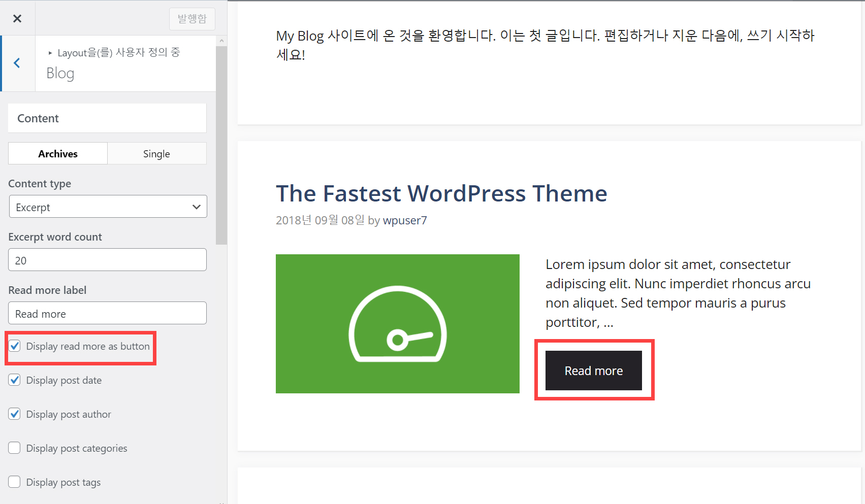Click the back chevron above Blog

point(17,63)
